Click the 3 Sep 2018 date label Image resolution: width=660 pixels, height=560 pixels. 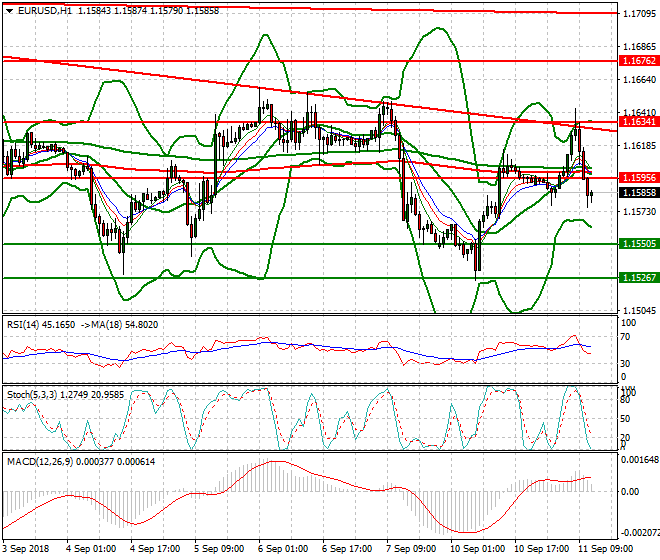(x=26, y=549)
